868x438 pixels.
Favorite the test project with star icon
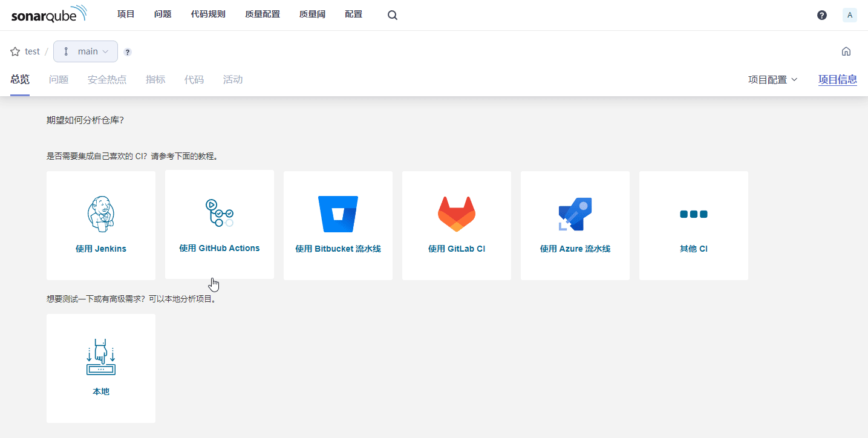tap(15, 51)
